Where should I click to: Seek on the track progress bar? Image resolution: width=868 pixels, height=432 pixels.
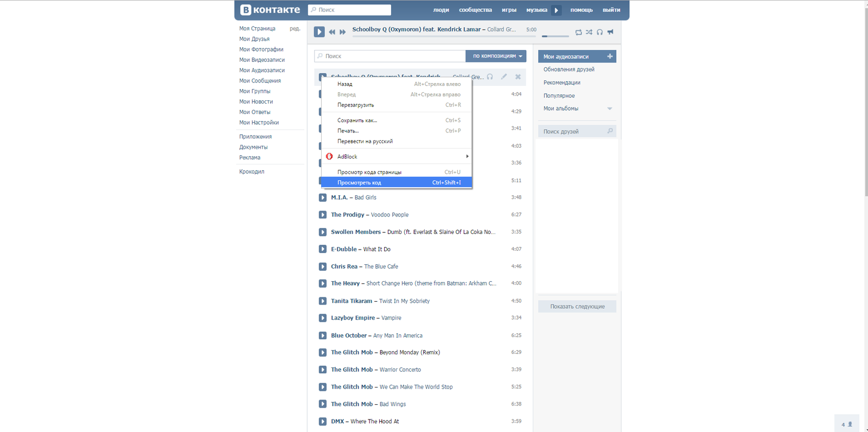(444, 36)
